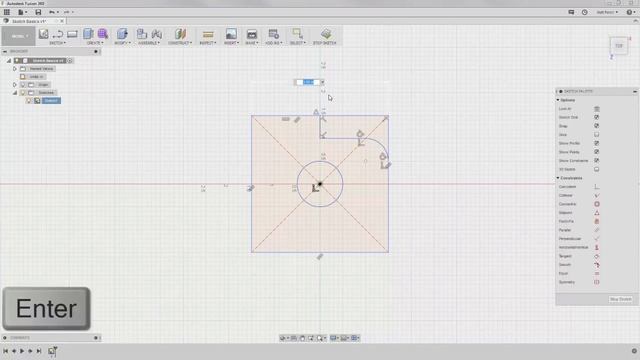Select the Coincident constraint icon
The image size is (640, 360).
pos(597,187)
